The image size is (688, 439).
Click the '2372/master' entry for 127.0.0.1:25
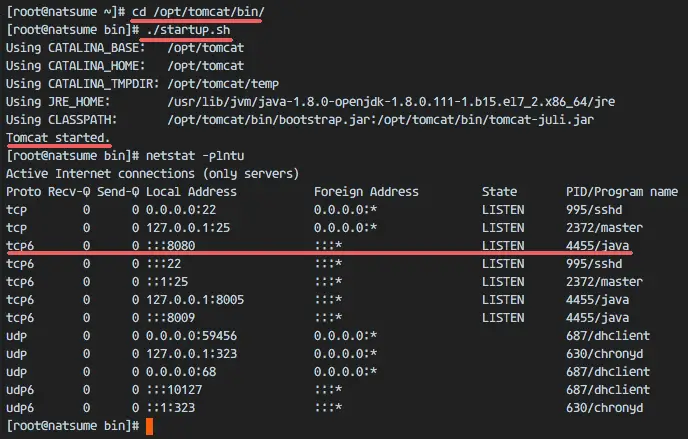click(604, 228)
